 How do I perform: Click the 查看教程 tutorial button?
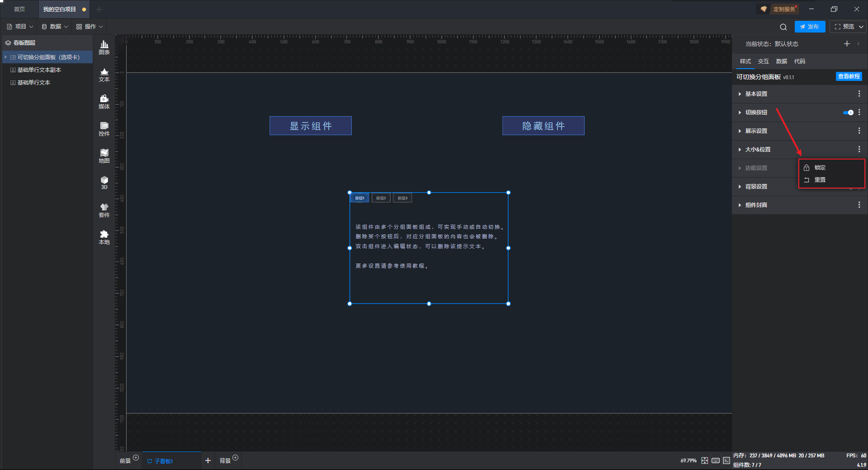(849, 76)
